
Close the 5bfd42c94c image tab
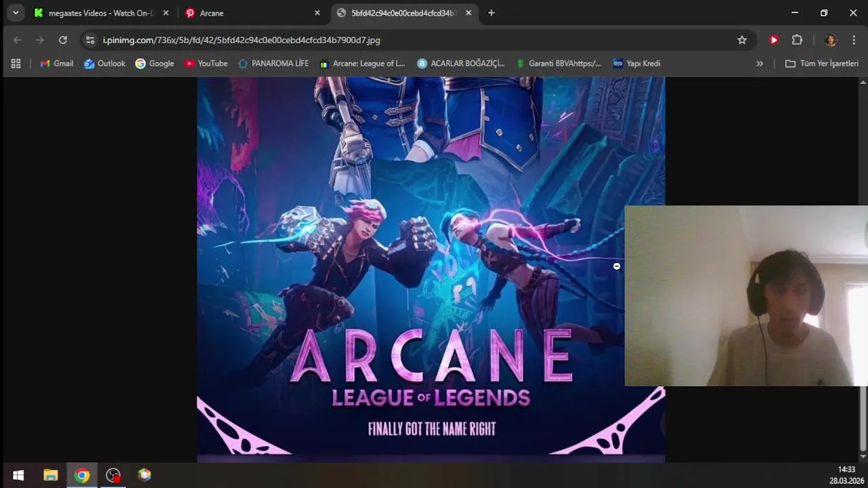[x=468, y=13]
